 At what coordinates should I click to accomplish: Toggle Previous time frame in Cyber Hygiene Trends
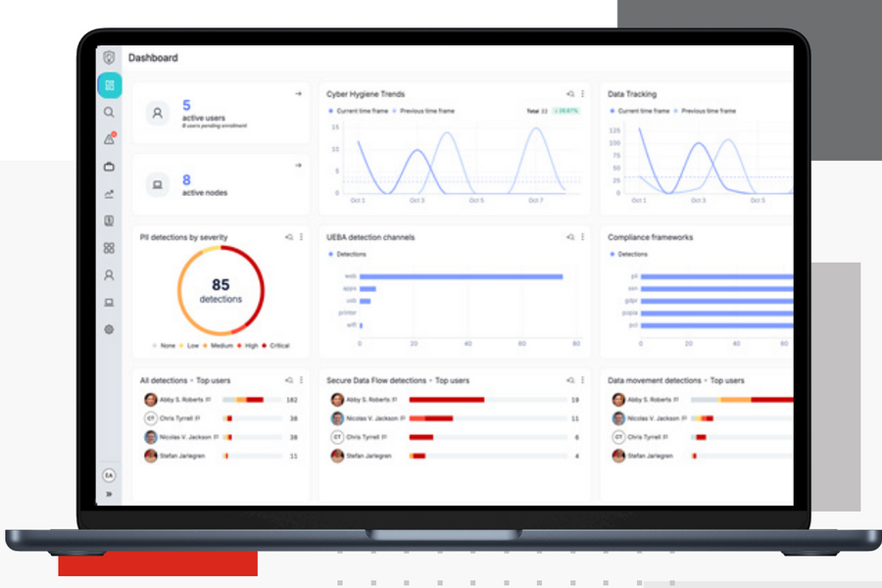pyautogui.click(x=424, y=112)
